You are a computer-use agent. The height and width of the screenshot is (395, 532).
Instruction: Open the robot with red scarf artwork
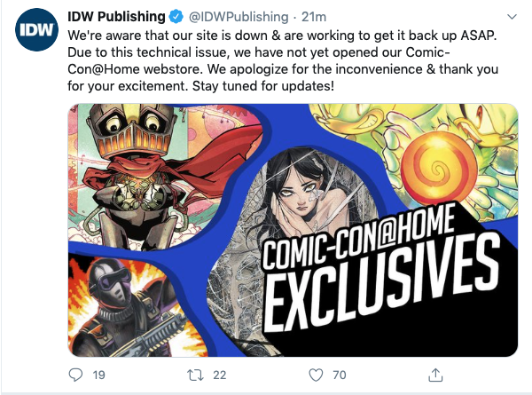pyautogui.click(x=156, y=175)
